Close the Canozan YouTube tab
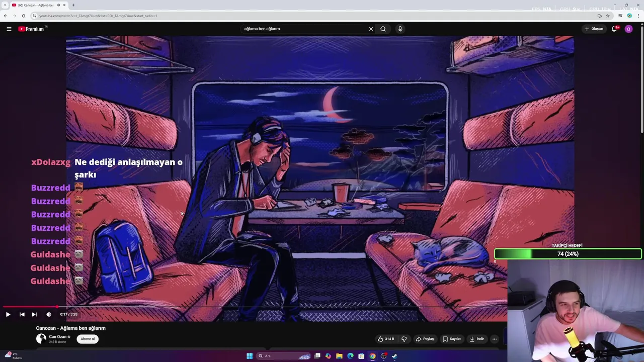 coord(65,5)
